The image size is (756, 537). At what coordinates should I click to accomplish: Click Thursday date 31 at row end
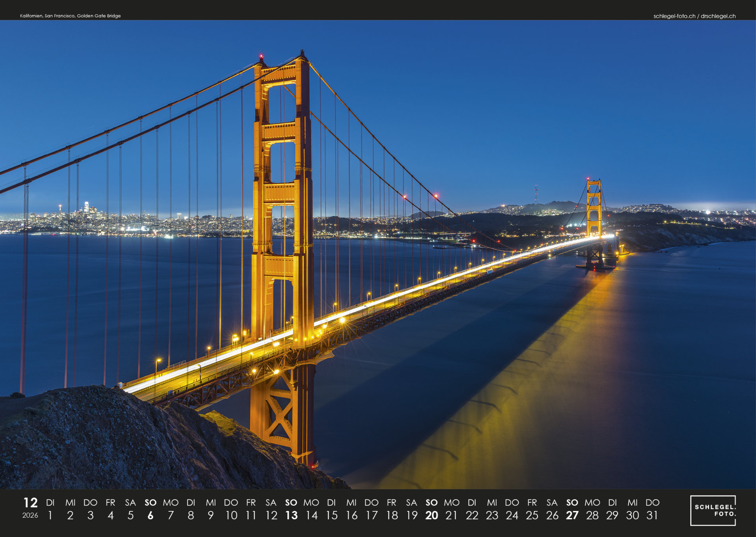(652, 515)
